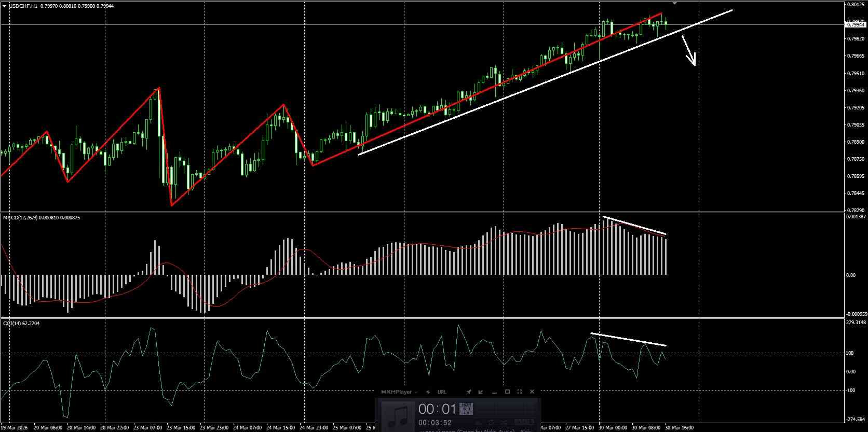Click the MACD scale value -0.000959
This screenshot has width=868, height=432.
[x=856, y=314]
